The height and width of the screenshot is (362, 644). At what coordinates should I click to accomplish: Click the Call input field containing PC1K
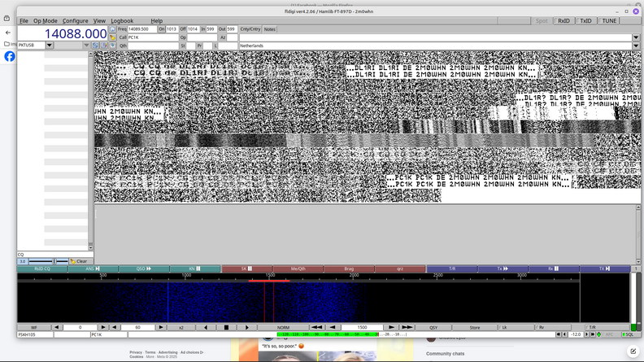(x=153, y=37)
